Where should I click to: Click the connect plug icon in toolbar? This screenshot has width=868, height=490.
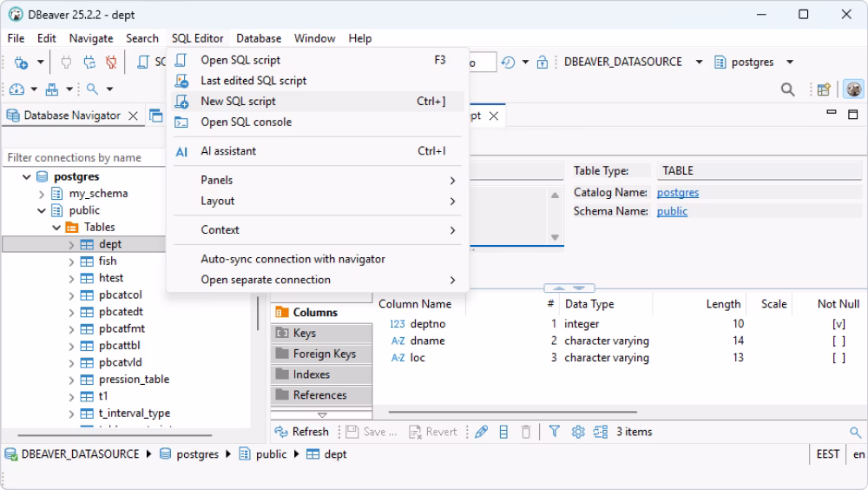click(66, 62)
